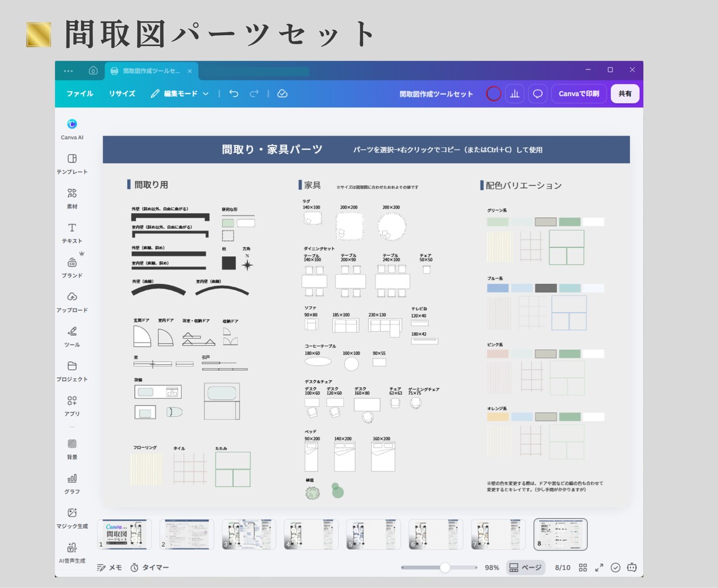
Task: Select the first green swatch under グリーン系
Action: tap(498, 222)
